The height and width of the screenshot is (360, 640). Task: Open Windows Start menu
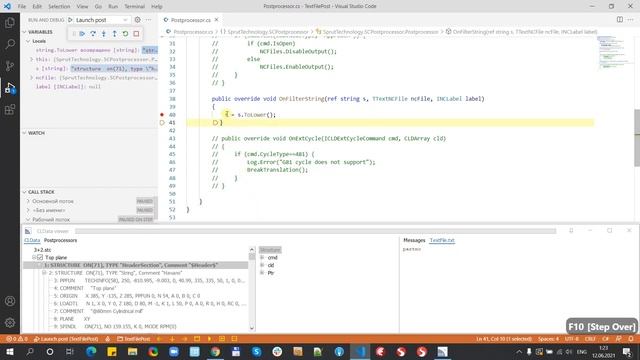tap(9, 351)
